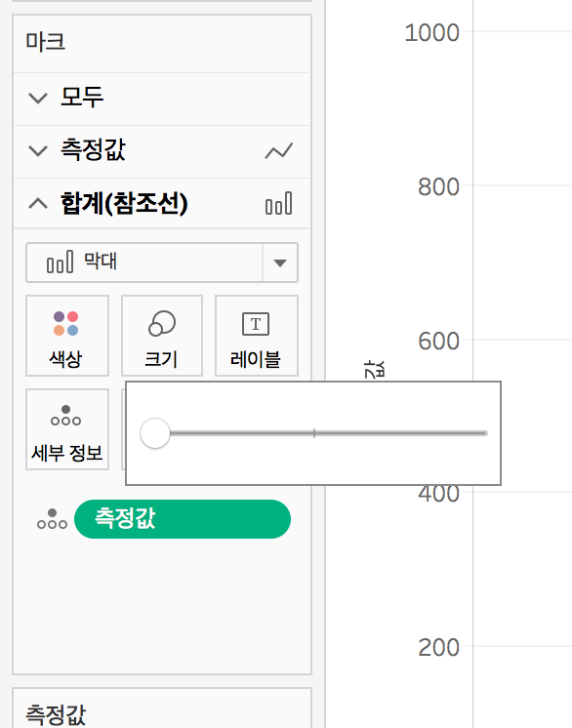
Task: Open the 막대 mark type dropdown arrow
Action: tap(280, 263)
